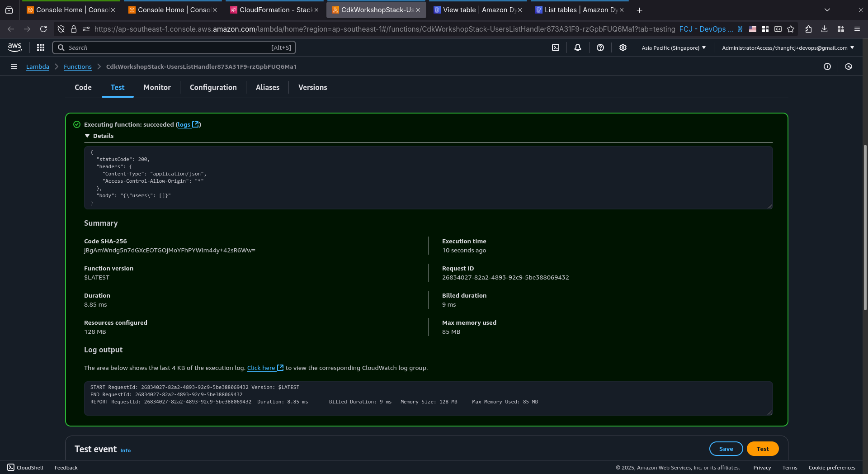
Task: Open the Test event Info link
Action: [x=126, y=450]
